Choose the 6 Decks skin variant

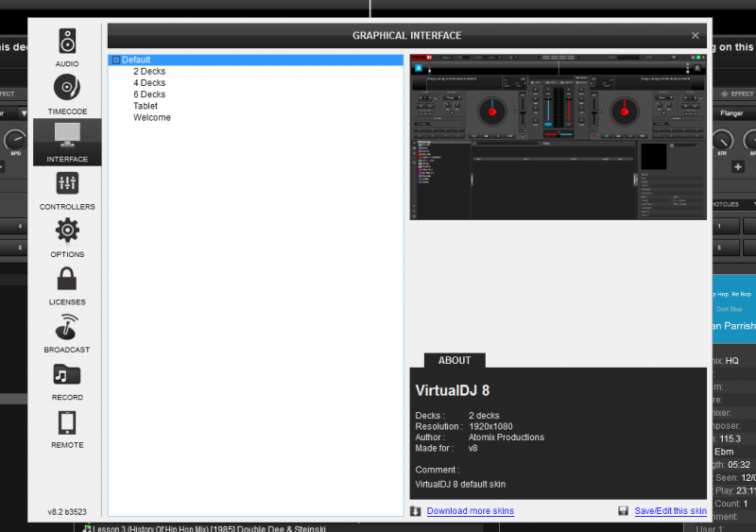[149, 94]
